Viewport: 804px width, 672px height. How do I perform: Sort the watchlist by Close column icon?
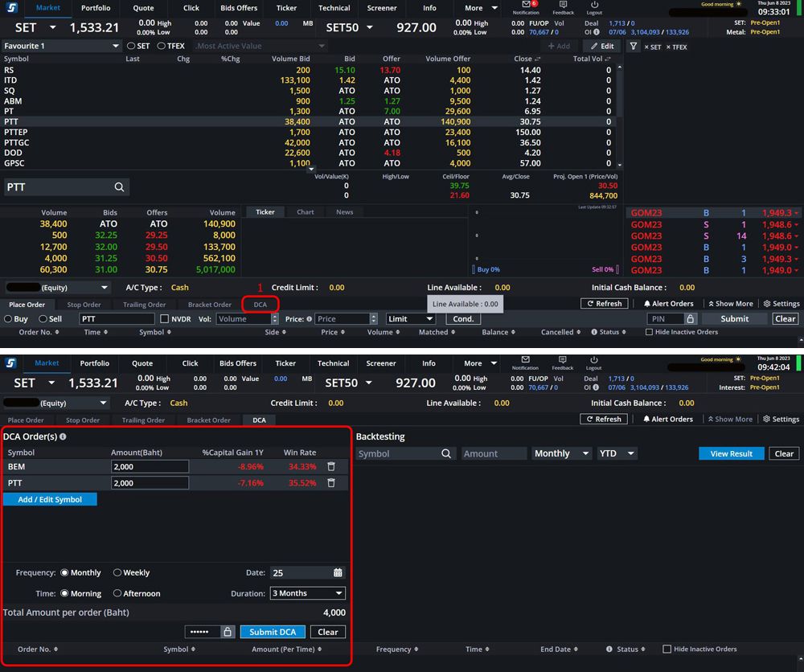coord(537,59)
